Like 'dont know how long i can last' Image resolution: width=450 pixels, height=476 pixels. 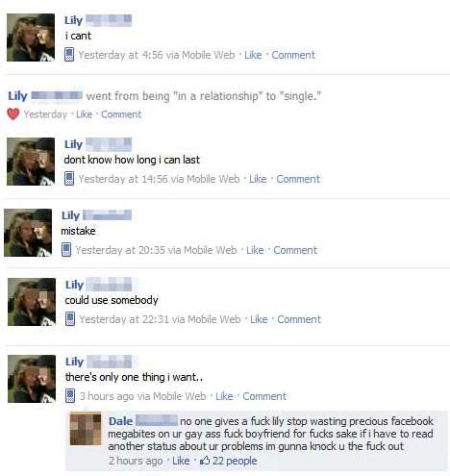point(258,179)
